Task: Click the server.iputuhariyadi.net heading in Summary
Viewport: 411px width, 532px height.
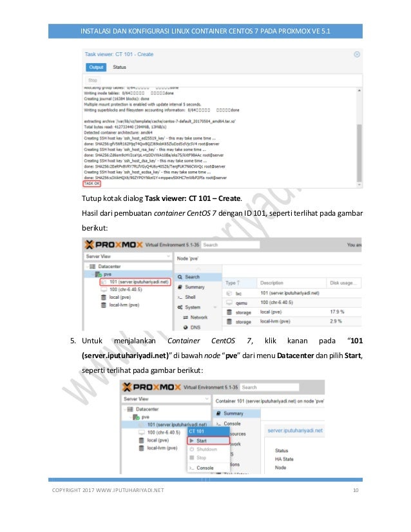Action: pos(295,430)
